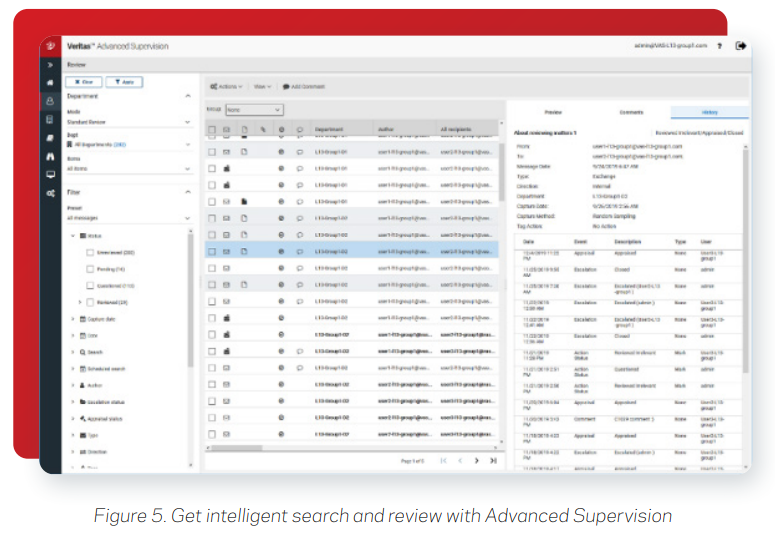Select the Review person icon in sidebar
Viewport: 775px width, 539px height.
pos(50,101)
